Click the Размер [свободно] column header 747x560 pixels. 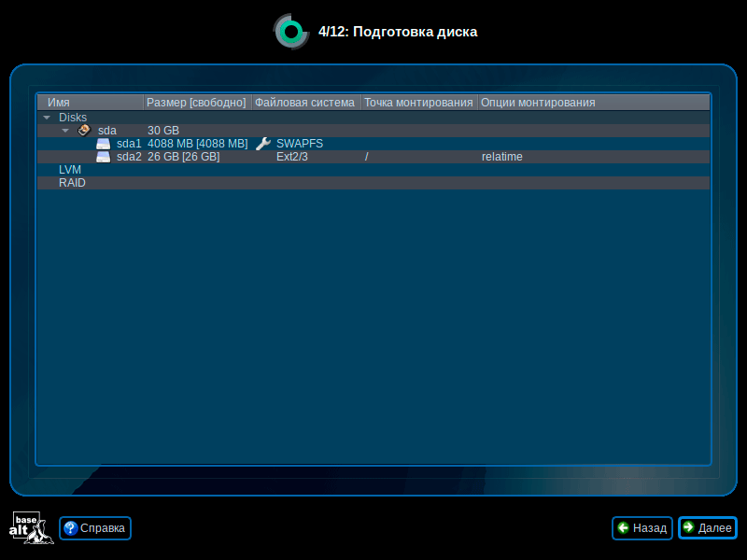[197, 103]
